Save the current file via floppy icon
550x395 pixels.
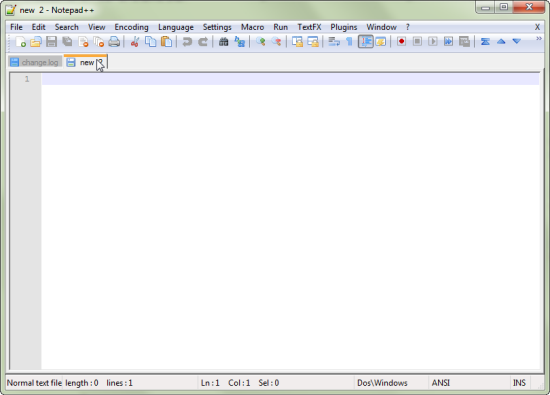52,42
